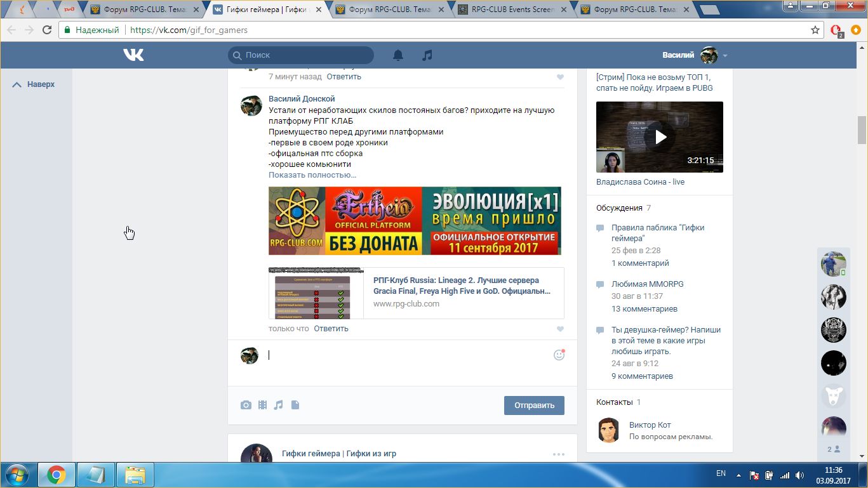The height and width of the screenshot is (488, 868).
Task: Open the "Василий Донской" author profile link
Action: click(302, 99)
